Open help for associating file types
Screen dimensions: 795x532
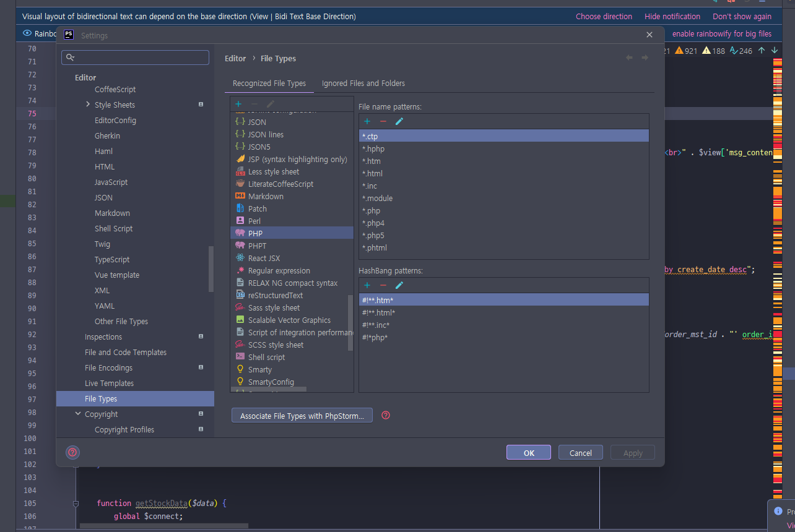point(386,415)
